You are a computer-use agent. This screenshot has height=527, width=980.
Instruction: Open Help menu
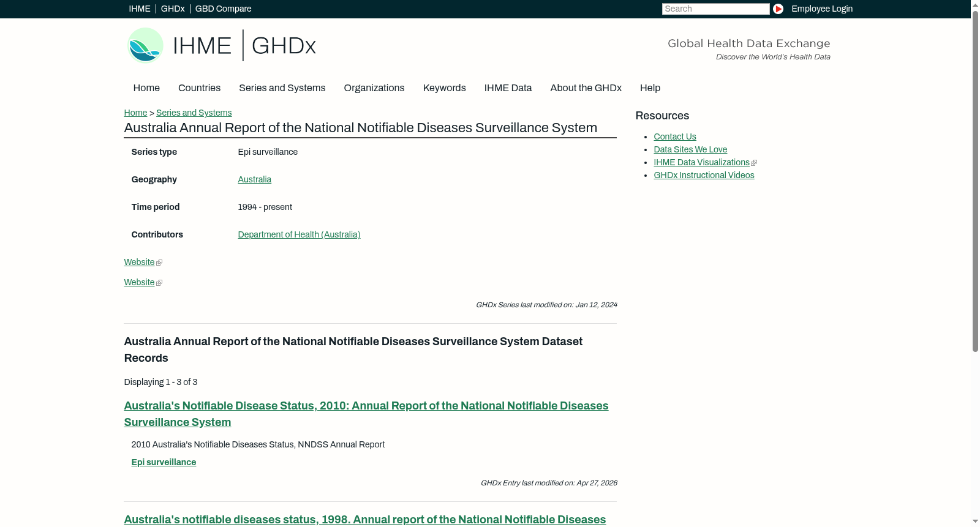pyautogui.click(x=650, y=88)
